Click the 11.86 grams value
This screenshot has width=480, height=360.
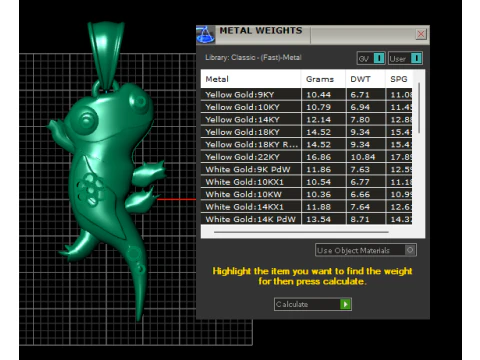click(x=318, y=169)
